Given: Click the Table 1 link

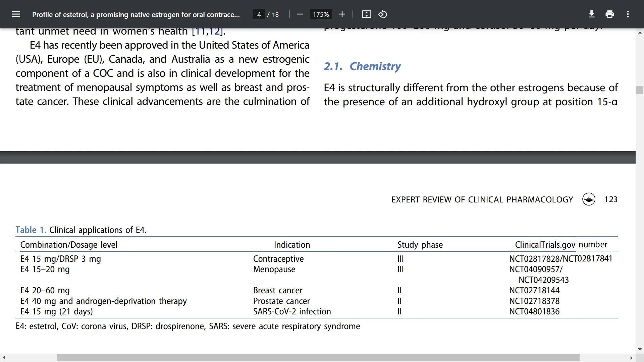Looking at the screenshot, I should pyautogui.click(x=31, y=230).
